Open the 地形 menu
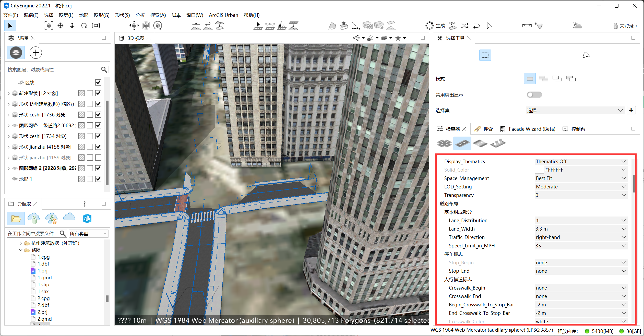Viewport: 644px width, 336px height. click(84, 15)
